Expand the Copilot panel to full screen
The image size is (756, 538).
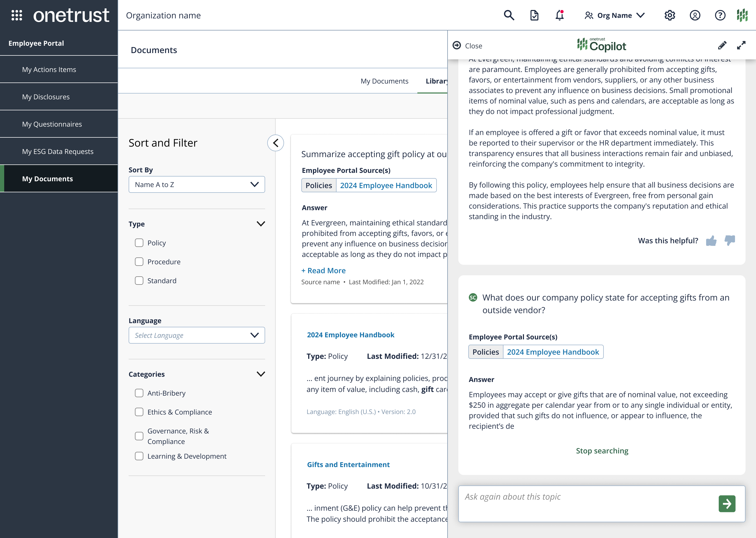(x=742, y=45)
